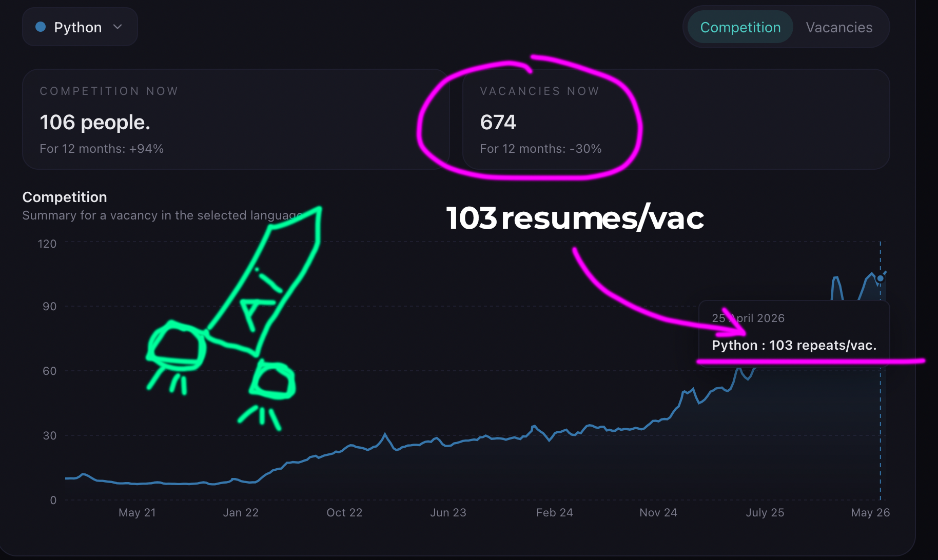Click the "60" y-axis label
The image size is (938, 560).
[50, 371]
